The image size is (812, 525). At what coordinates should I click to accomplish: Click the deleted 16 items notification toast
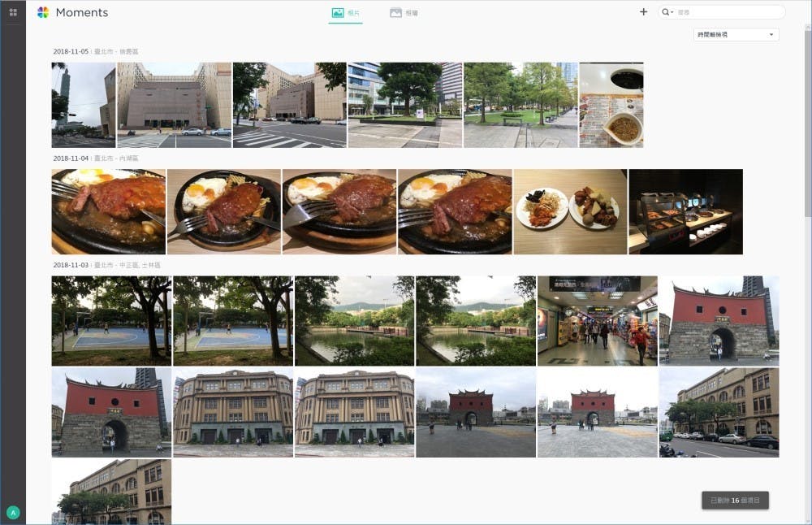point(735,501)
